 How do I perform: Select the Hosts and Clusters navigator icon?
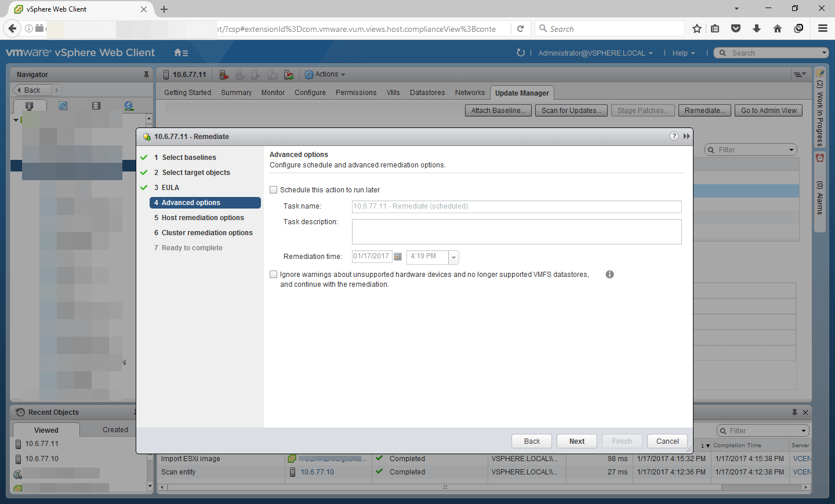(30, 106)
